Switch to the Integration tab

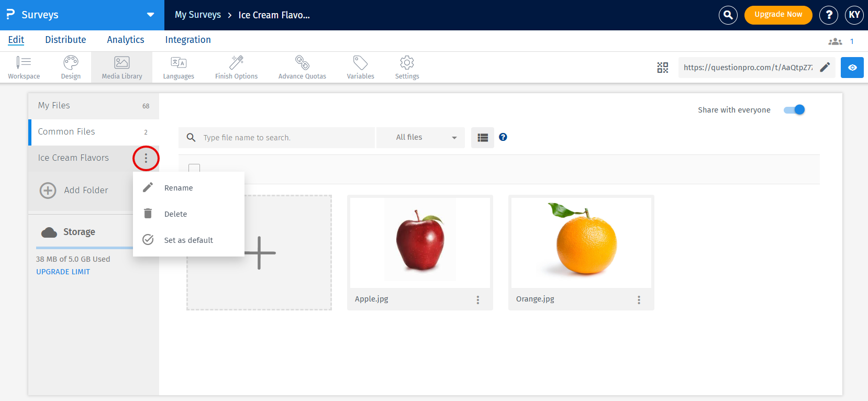point(188,40)
